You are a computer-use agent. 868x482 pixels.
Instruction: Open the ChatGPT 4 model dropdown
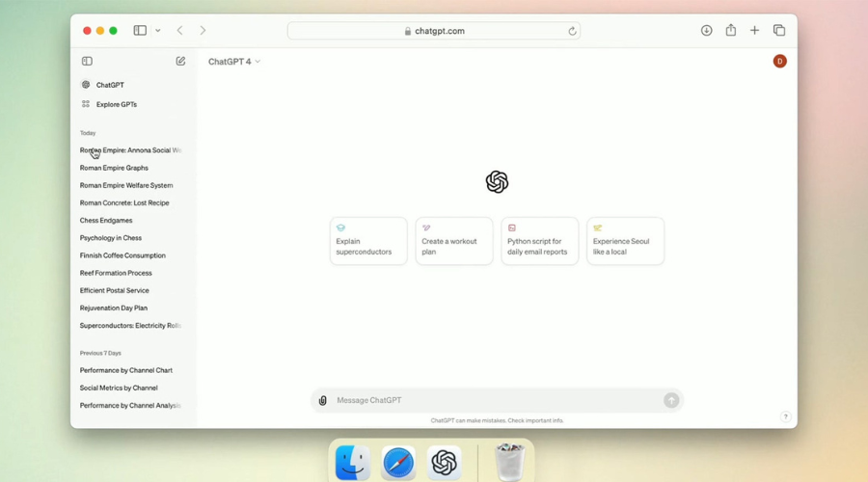click(x=234, y=62)
